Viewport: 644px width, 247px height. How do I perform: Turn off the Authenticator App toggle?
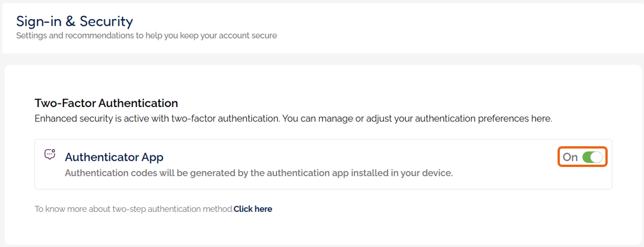[x=592, y=157]
